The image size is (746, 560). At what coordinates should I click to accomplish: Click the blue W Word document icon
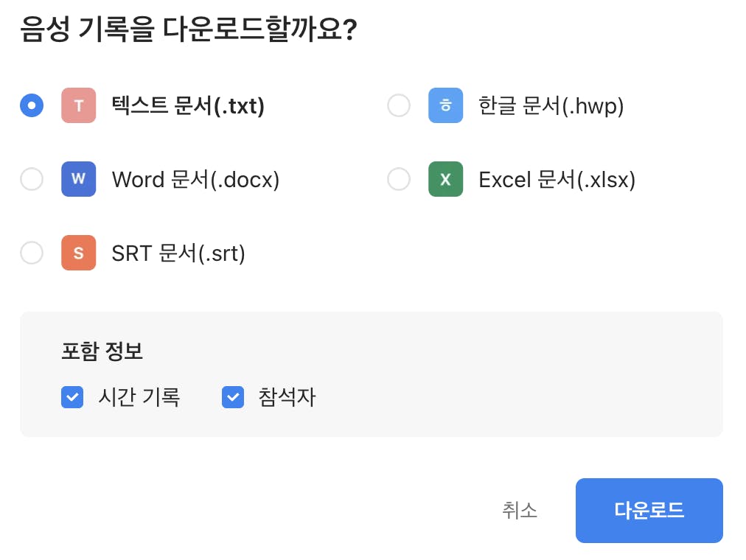78,179
